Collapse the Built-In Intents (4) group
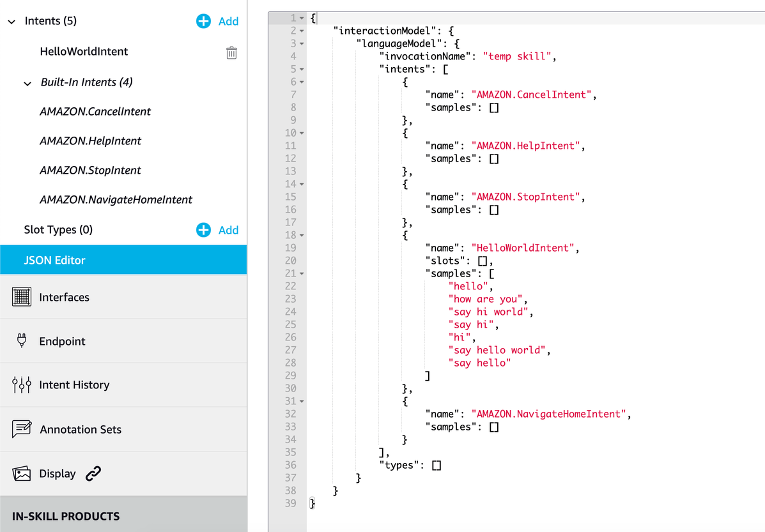Screen dimensions: 765x532 pyautogui.click(x=26, y=82)
